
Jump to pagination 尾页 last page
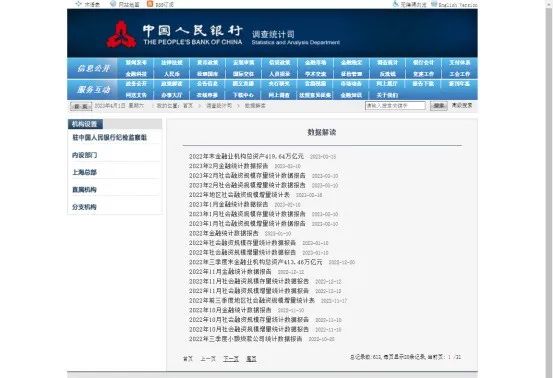click(251, 359)
